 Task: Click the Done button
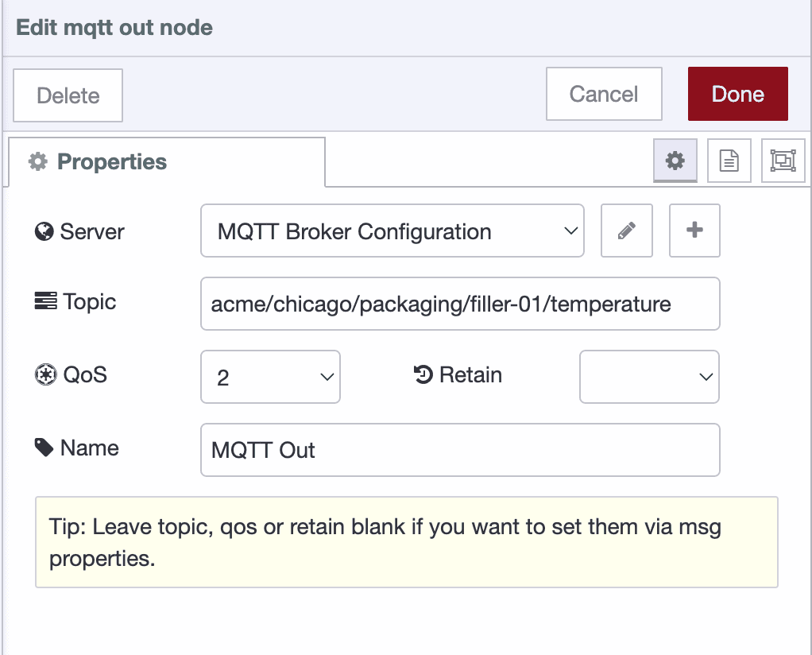[x=737, y=93]
